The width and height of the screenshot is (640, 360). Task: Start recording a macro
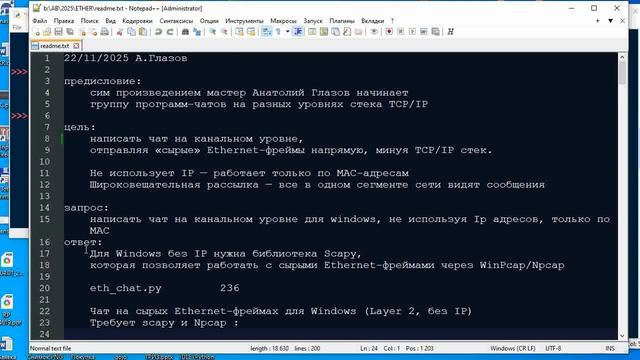[389, 32]
